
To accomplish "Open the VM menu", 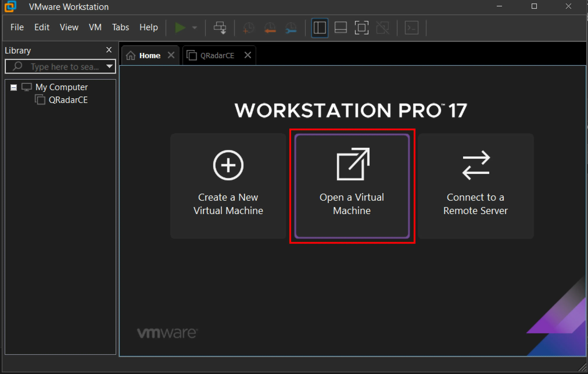I will (x=95, y=27).
